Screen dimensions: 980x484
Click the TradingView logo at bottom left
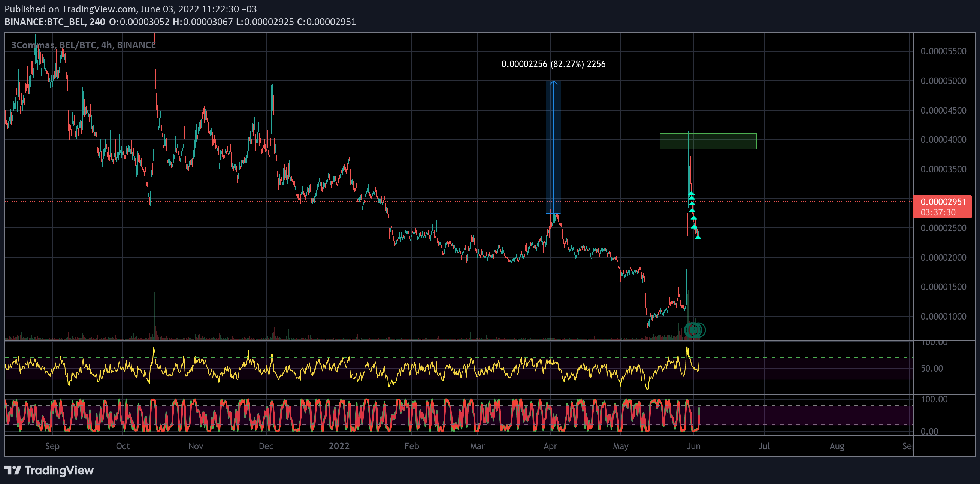pyautogui.click(x=49, y=470)
